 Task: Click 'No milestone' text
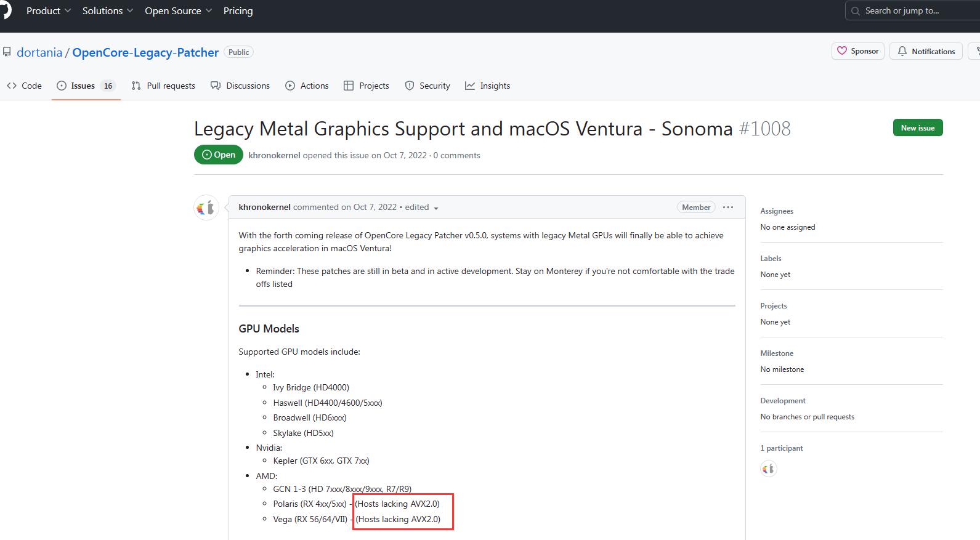coord(782,369)
